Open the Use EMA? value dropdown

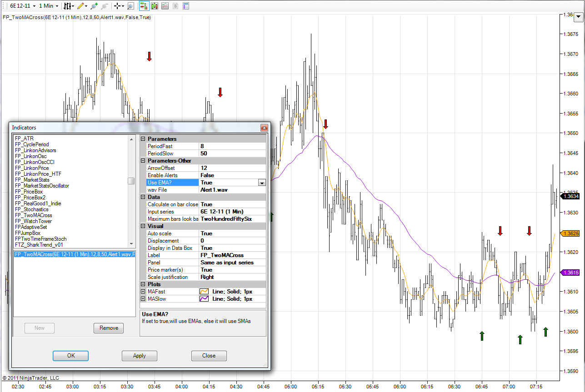[262, 183]
